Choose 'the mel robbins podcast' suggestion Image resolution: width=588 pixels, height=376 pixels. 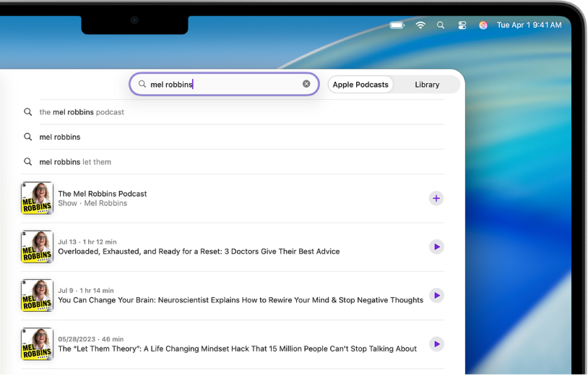[x=82, y=112]
